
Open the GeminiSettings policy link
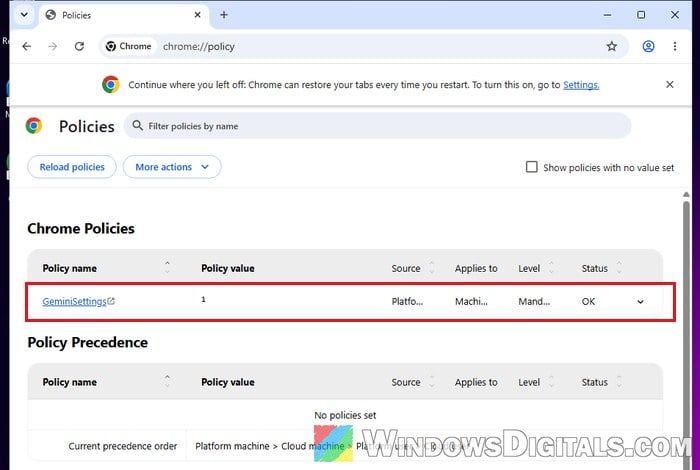(78, 302)
